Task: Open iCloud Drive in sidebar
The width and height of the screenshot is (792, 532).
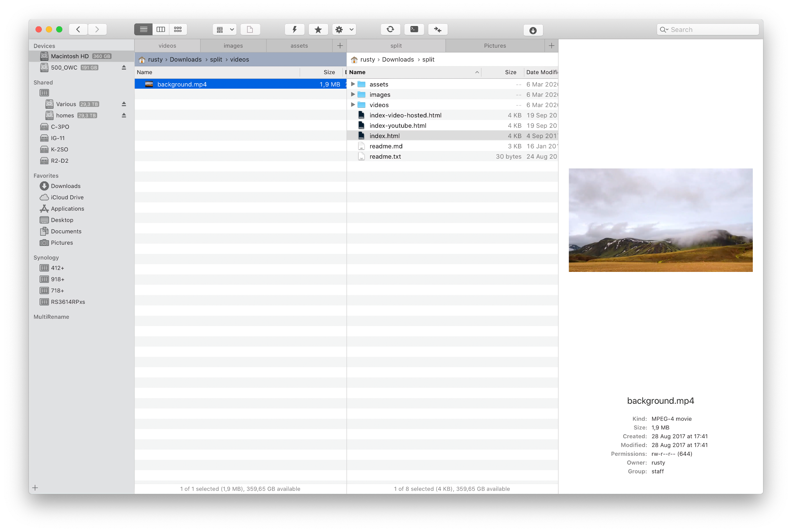Action: tap(81, 197)
